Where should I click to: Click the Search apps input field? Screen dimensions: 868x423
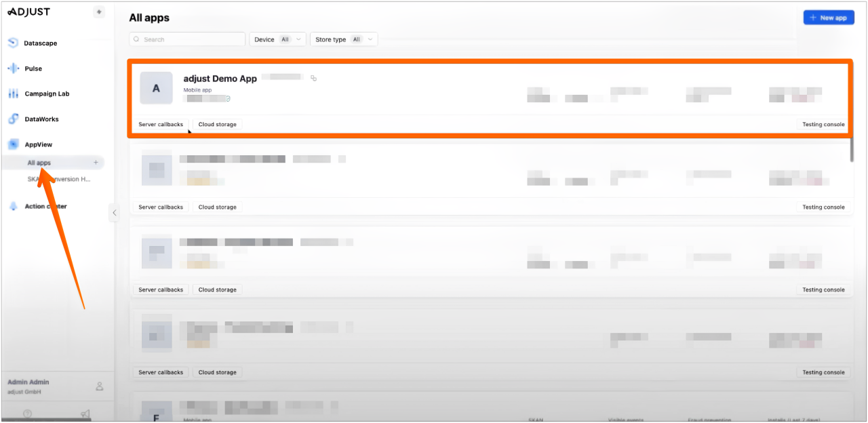(x=186, y=39)
